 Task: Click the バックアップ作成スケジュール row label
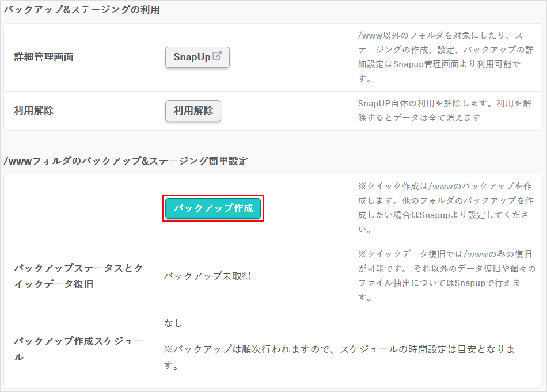pyautogui.click(x=78, y=349)
